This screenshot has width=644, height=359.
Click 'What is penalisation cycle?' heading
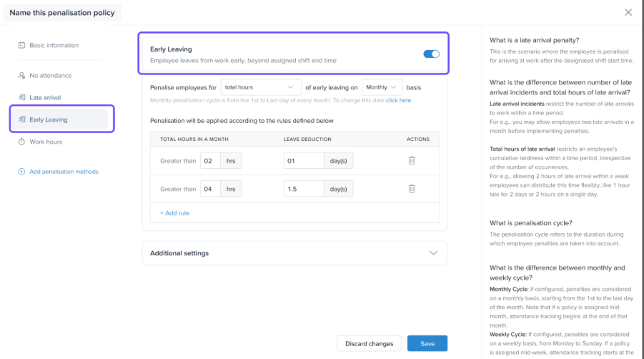pos(531,223)
